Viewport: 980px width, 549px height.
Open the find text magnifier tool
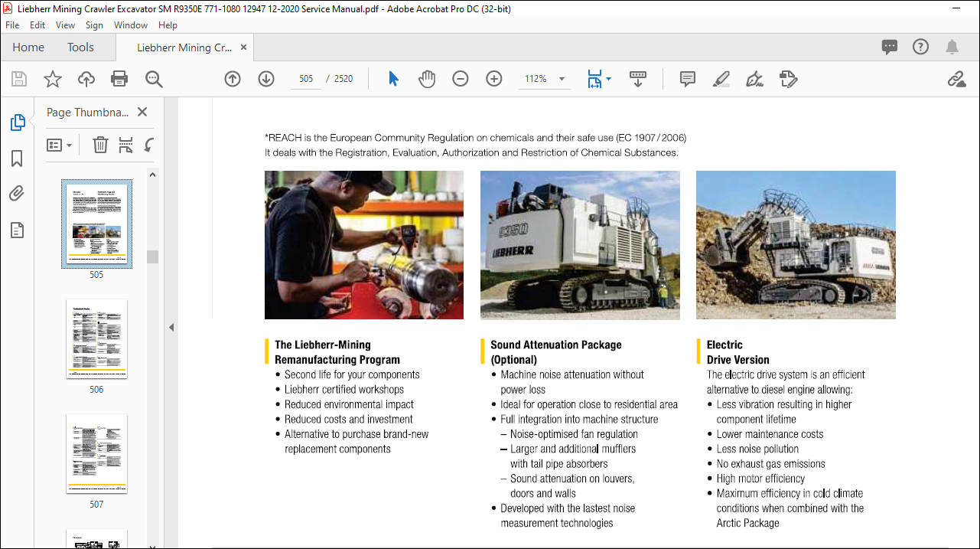(x=154, y=79)
